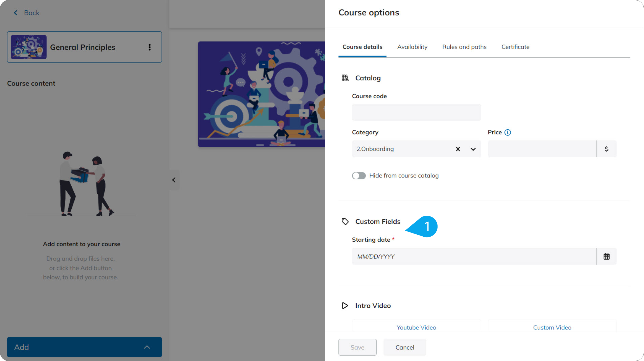The image size is (644, 361).
Task: Click the Course options heading
Action: pyautogui.click(x=369, y=13)
